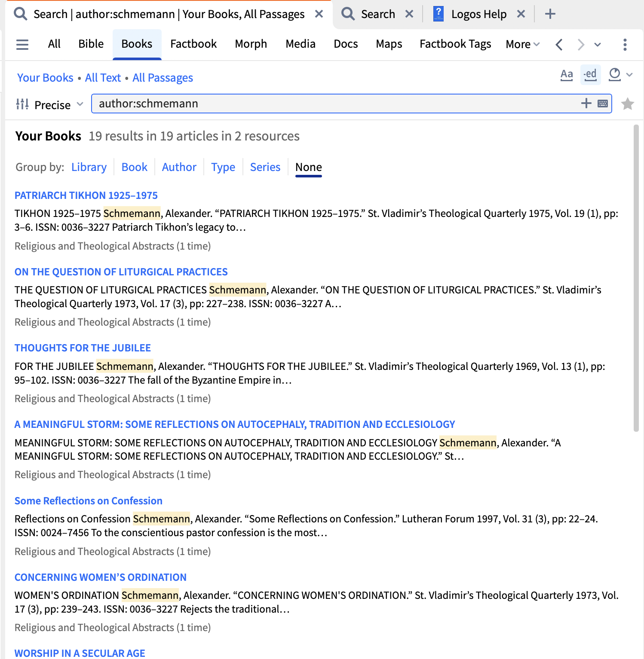The image size is (644, 659).
Task: Click the results vertical scrollbar
Action: pos(636,278)
